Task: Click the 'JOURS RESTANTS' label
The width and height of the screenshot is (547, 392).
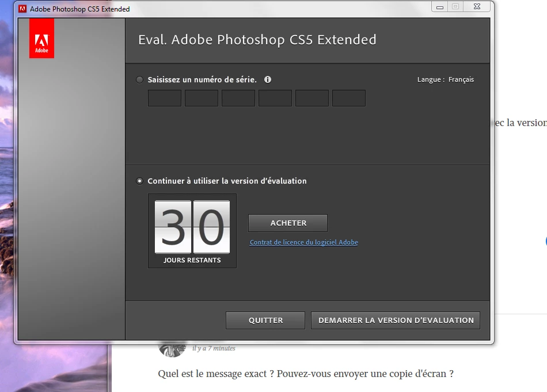Action: pyautogui.click(x=192, y=260)
